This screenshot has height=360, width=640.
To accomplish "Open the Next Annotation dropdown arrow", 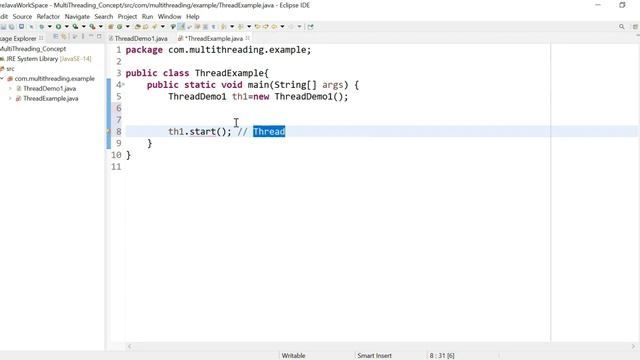I will coord(232,27).
